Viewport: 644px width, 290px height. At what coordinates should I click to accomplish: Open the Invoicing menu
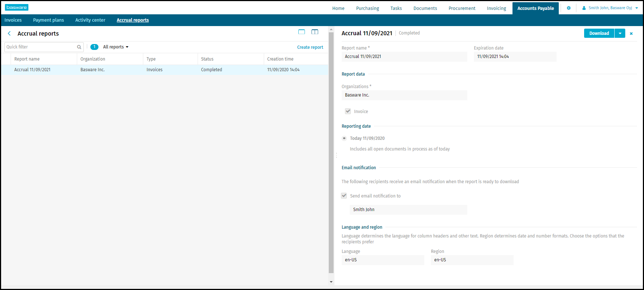coord(496,8)
